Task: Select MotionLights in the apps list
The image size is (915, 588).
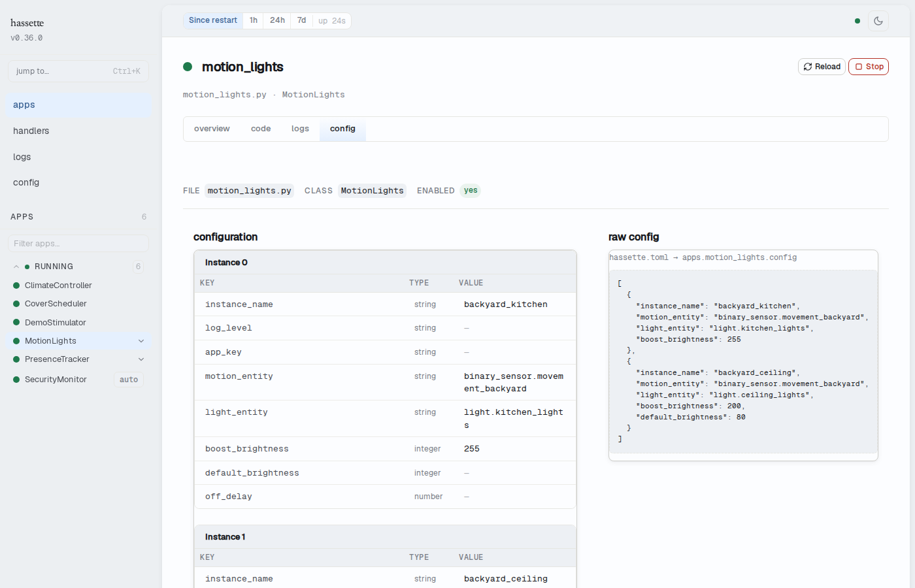Action: (50, 341)
